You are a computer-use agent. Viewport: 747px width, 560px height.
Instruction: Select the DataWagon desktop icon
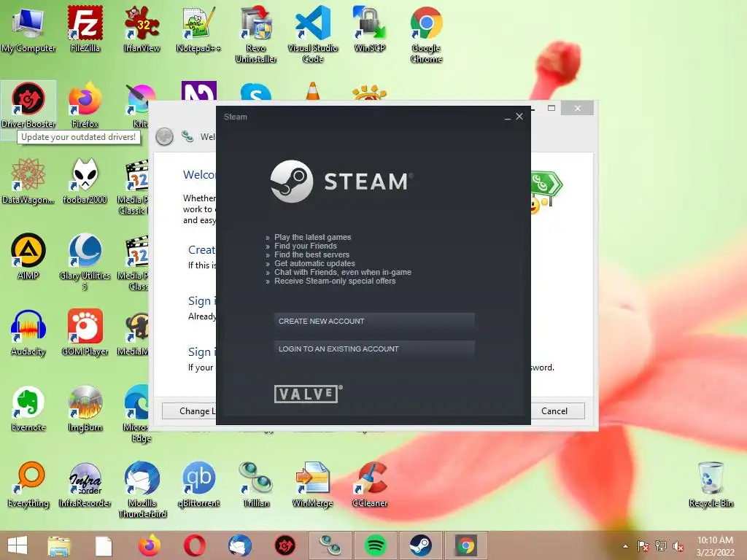(28, 181)
